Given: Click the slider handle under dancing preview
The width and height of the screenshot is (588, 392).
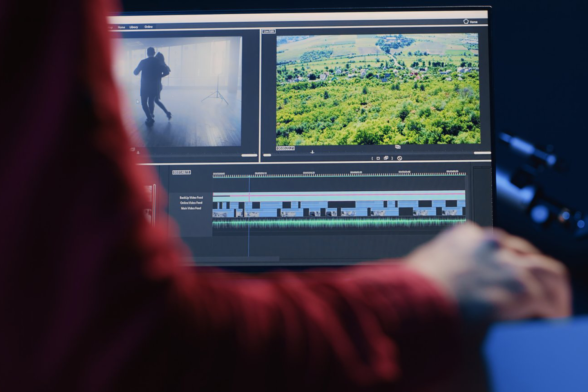Looking at the screenshot, I should 249,156.
